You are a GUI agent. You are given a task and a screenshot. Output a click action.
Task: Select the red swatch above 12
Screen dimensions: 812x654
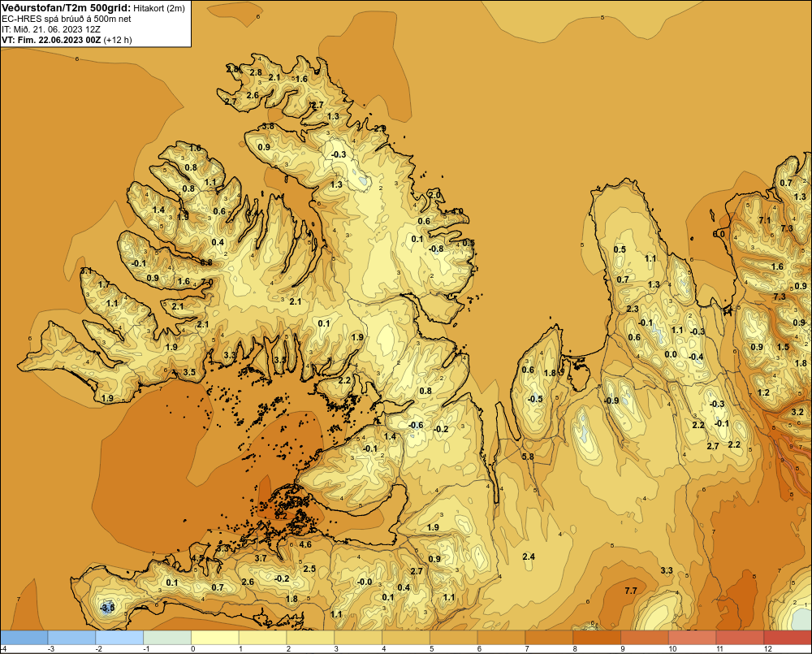[788, 638]
